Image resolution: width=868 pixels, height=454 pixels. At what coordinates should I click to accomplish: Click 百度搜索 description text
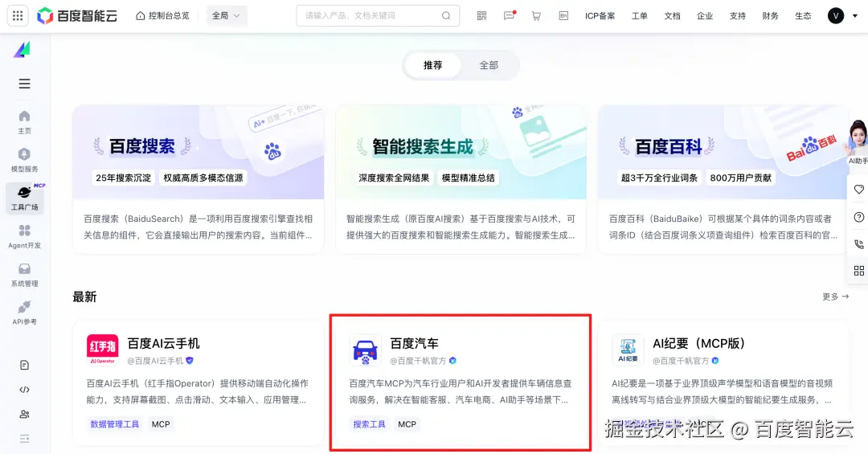(199, 227)
